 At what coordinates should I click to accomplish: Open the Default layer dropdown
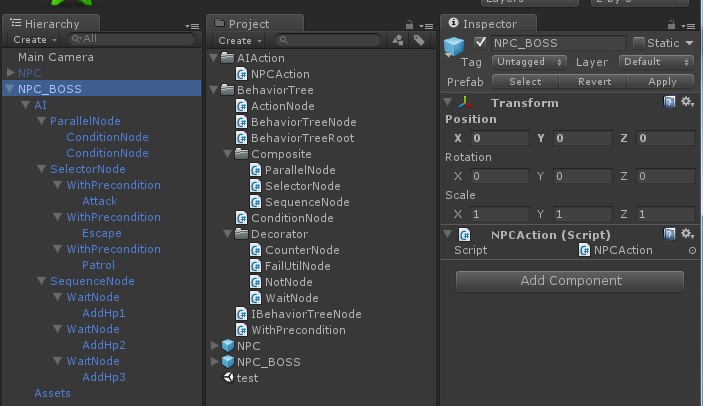(x=654, y=62)
